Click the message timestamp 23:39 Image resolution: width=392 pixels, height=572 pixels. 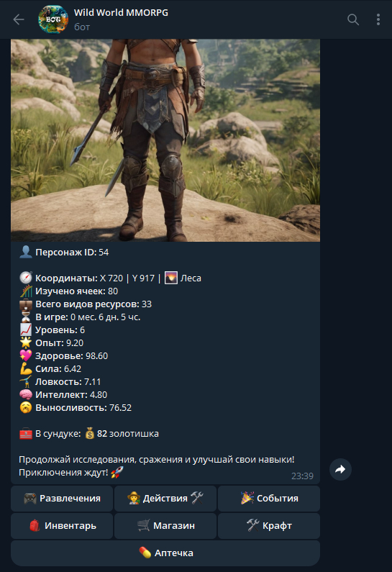(302, 476)
